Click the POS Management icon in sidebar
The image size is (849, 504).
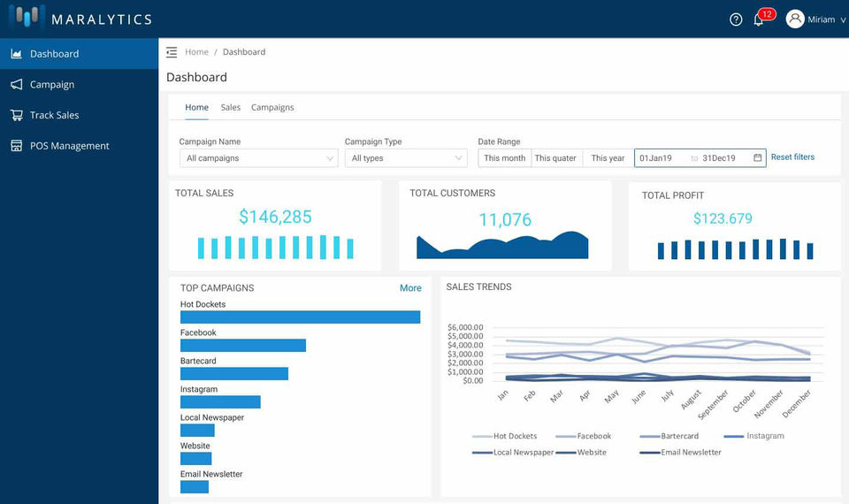16,146
